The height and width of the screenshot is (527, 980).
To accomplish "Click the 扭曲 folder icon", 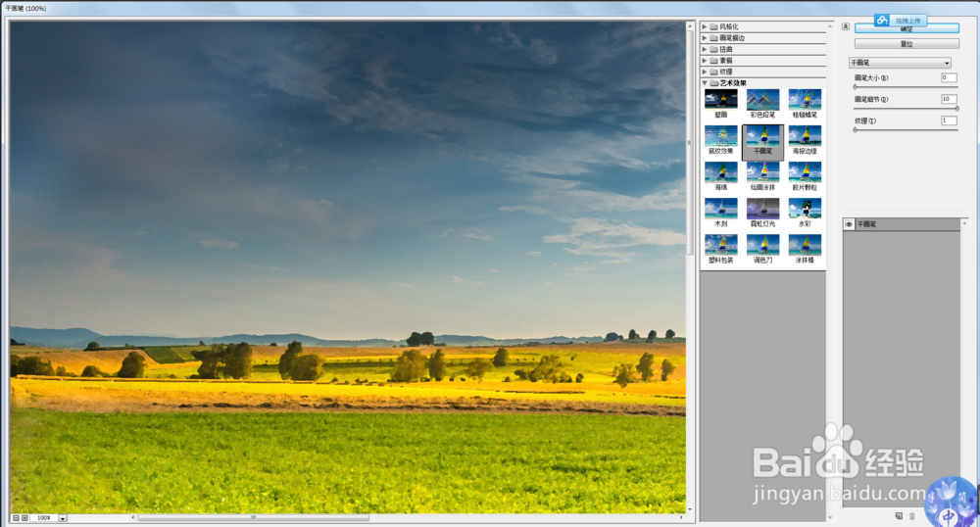I will (x=713, y=49).
